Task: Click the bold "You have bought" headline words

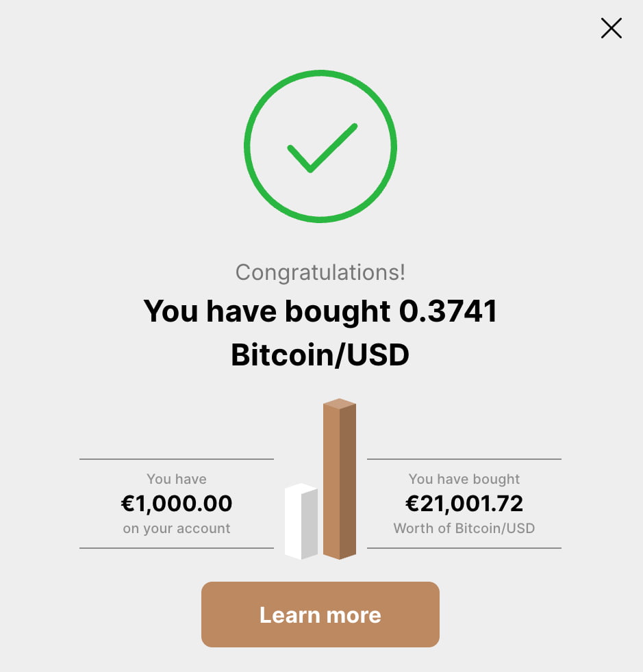Action: click(x=267, y=311)
